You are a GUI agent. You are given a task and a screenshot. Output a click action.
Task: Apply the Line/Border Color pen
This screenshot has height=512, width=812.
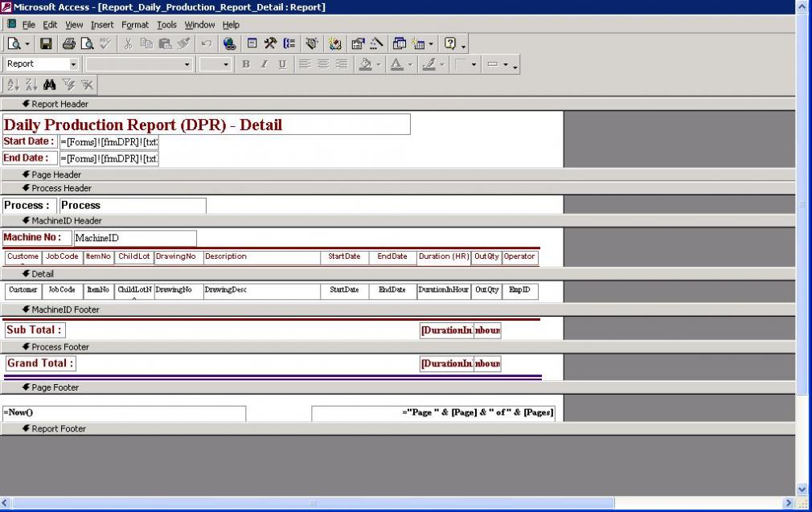(x=429, y=64)
